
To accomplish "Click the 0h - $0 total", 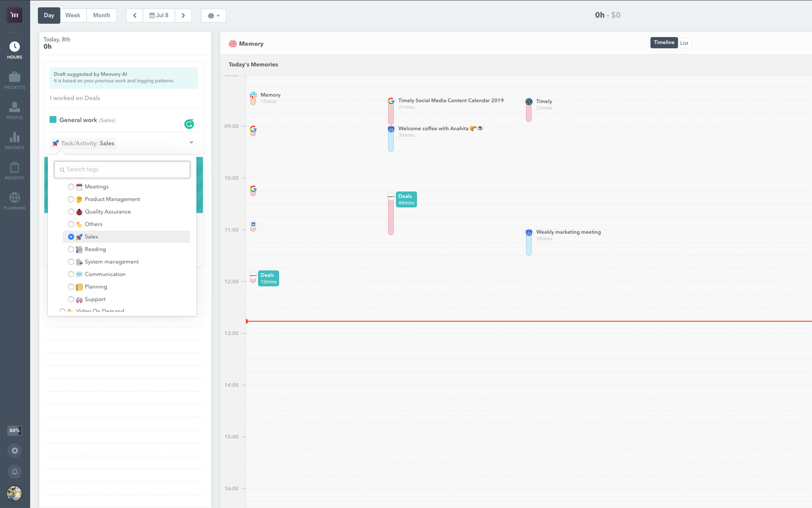I will click(x=608, y=15).
